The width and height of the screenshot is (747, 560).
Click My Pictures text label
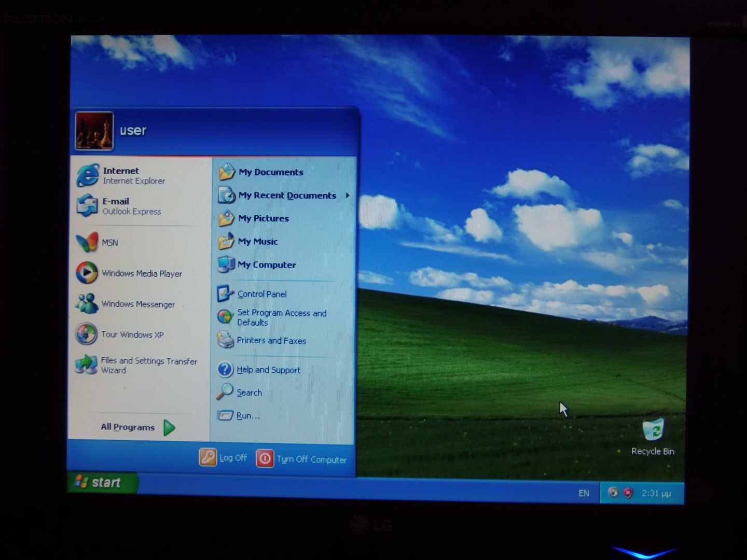pyautogui.click(x=264, y=218)
